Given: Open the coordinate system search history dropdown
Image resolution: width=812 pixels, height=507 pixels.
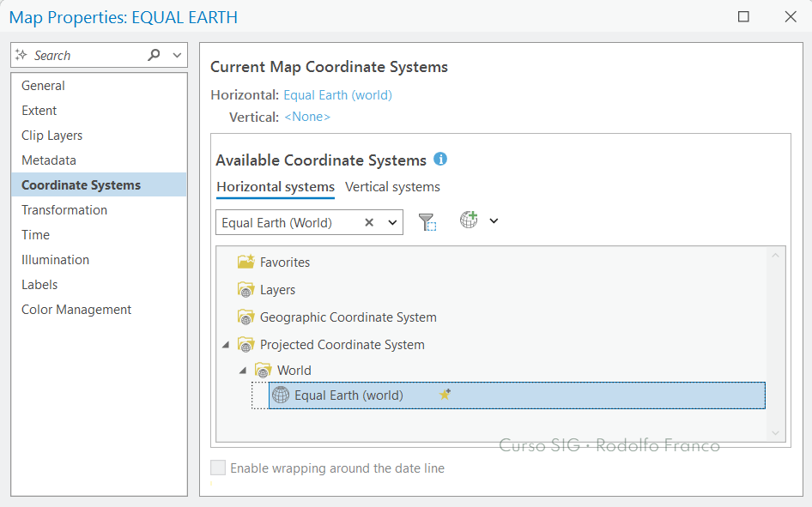Looking at the screenshot, I should pyautogui.click(x=392, y=222).
